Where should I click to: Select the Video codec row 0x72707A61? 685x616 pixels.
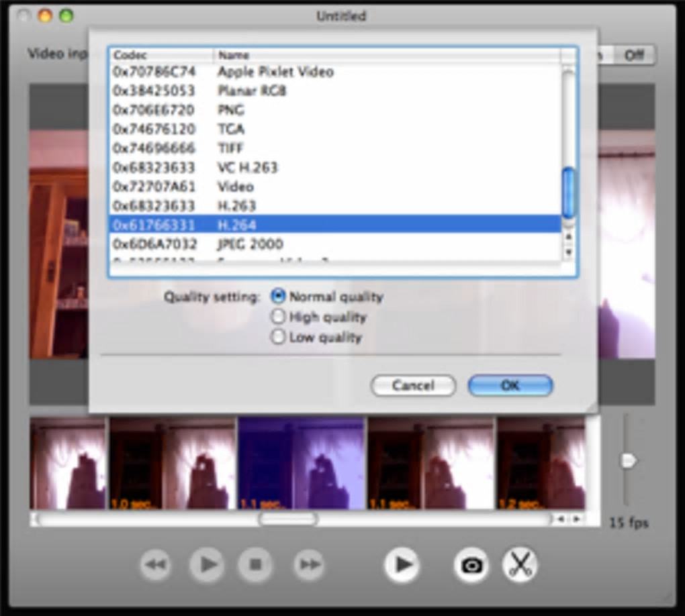tap(335, 187)
